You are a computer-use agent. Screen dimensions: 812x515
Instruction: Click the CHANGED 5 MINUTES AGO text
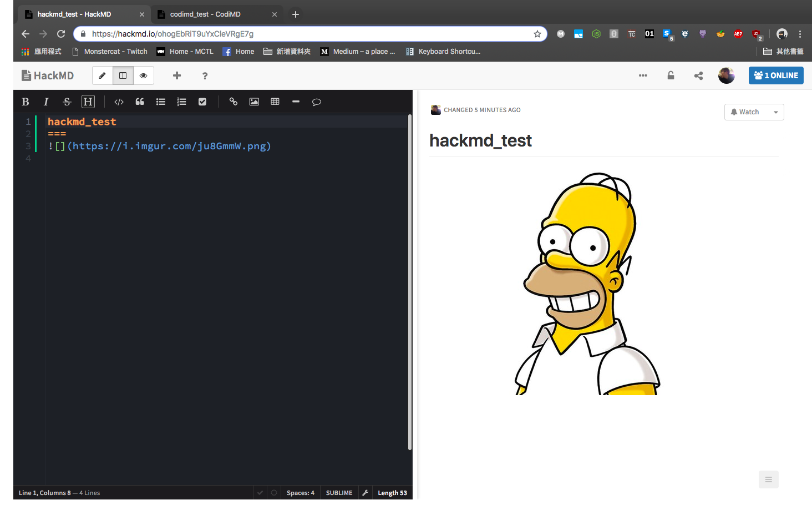pos(482,110)
